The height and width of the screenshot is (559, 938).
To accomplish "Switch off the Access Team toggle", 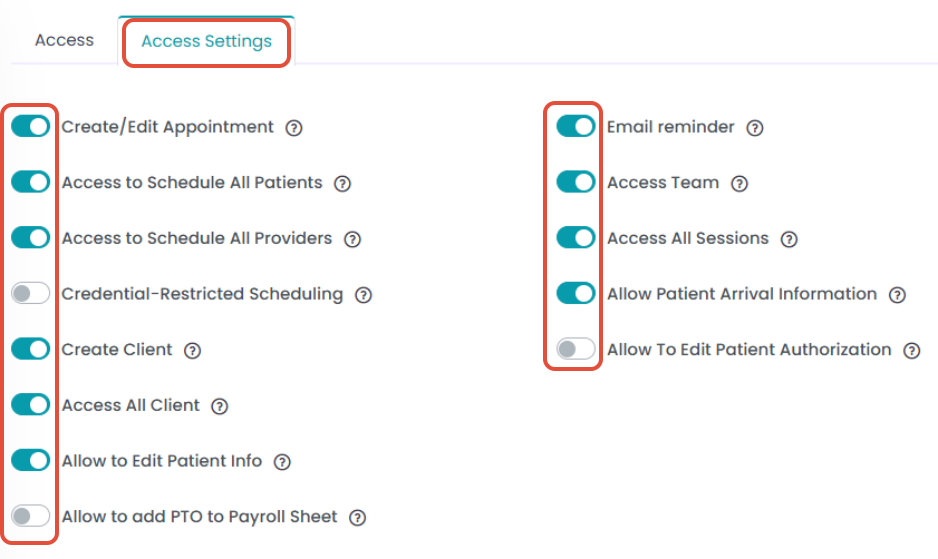I will [x=576, y=183].
